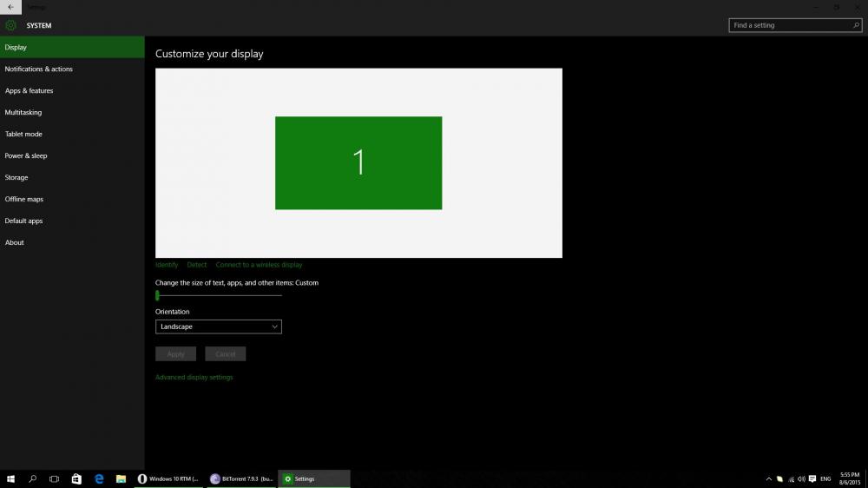Expand the Orientation Landscape dropdown

(218, 326)
